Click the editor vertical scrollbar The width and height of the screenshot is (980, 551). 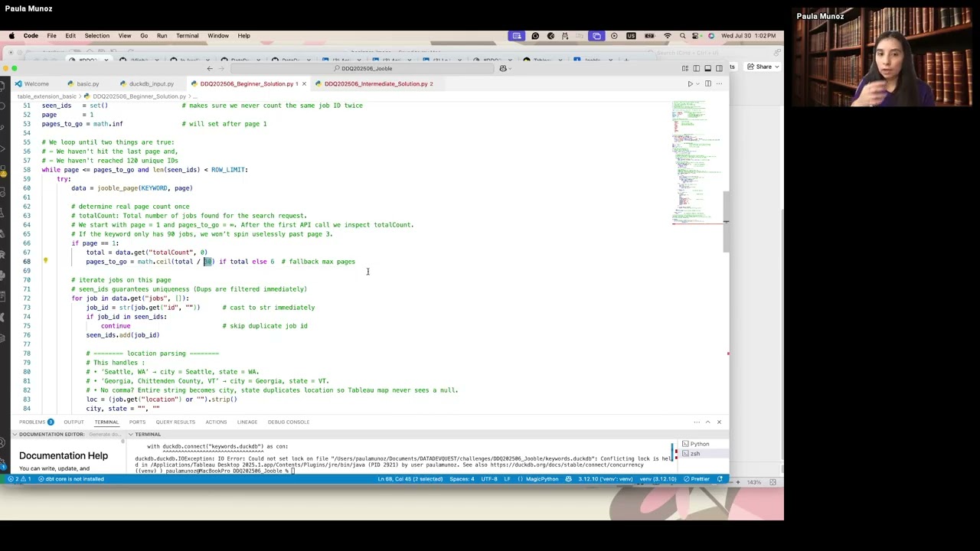point(726,222)
